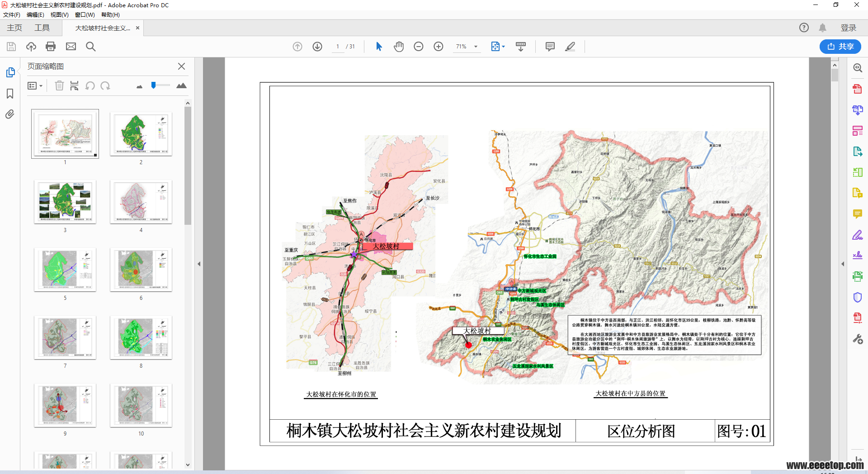This screenshot has width=868, height=474.
Task: Click the page number input field
Action: click(x=338, y=47)
